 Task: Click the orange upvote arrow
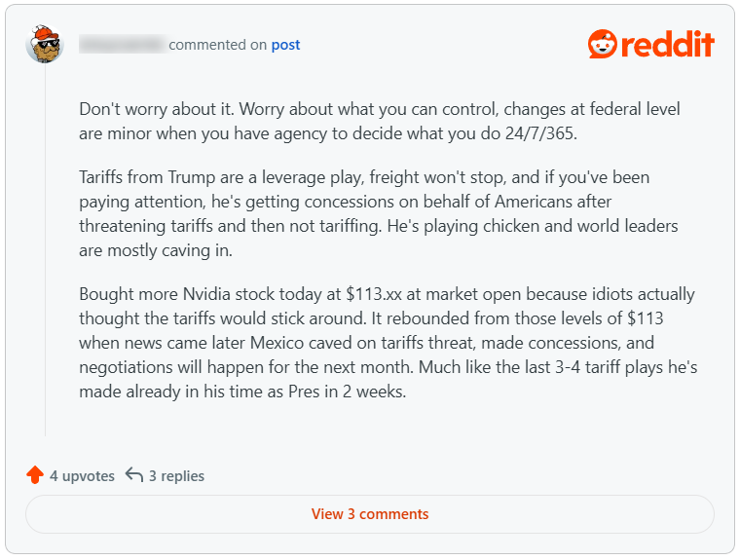(x=35, y=475)
